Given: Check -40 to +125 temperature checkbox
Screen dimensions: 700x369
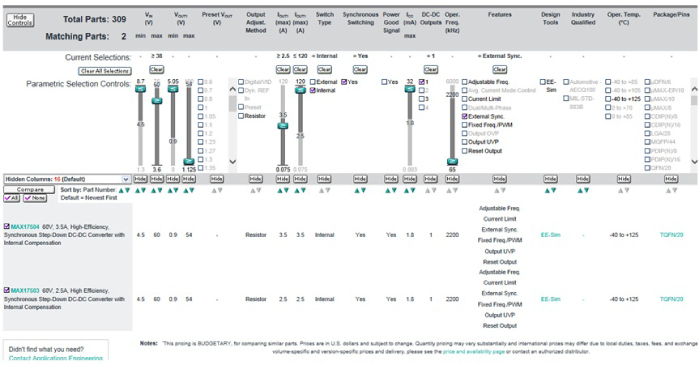Looking at the screenshot, I should pos(608,99).
